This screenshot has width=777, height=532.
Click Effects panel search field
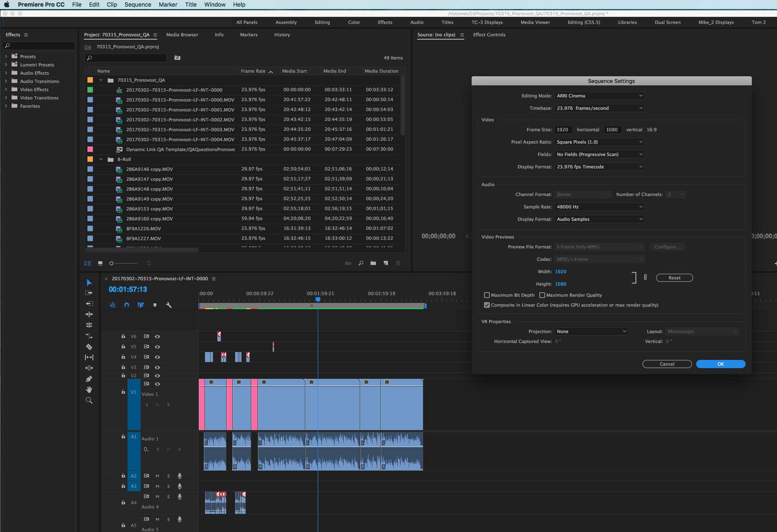click(39, 46)
